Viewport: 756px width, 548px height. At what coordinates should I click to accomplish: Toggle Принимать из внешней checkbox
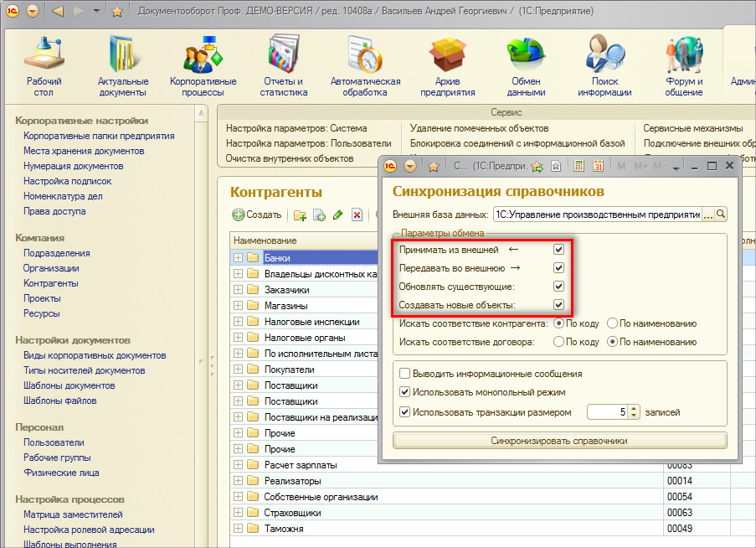558,250
